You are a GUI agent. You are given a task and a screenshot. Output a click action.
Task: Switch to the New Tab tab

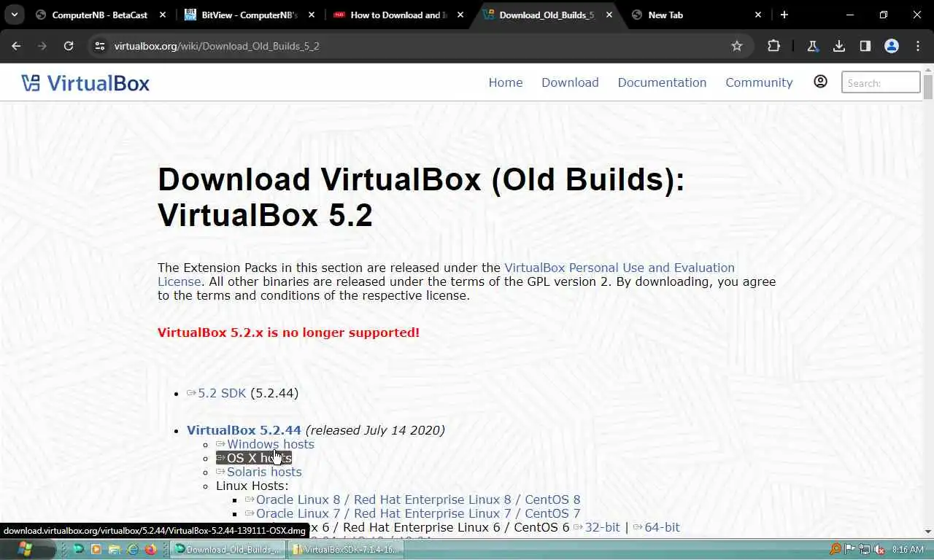(x=695, y=15)
